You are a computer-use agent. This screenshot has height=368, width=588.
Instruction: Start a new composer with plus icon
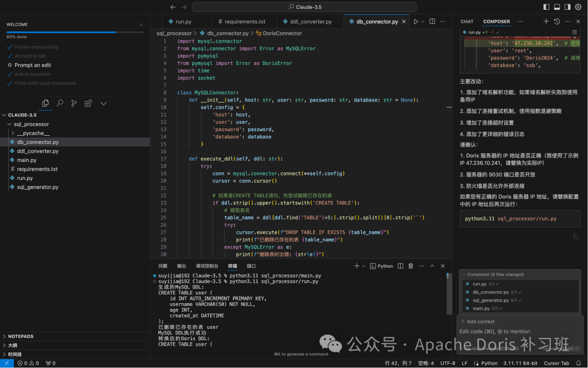point(546,22)
